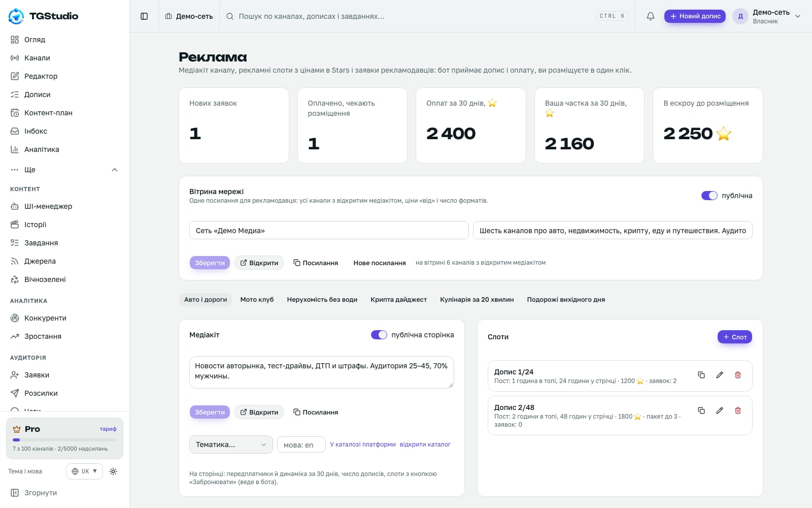The height and width of the screenshot is (508, 812).
Task: Switch theme with the sun icon
Action: [113, 471]
